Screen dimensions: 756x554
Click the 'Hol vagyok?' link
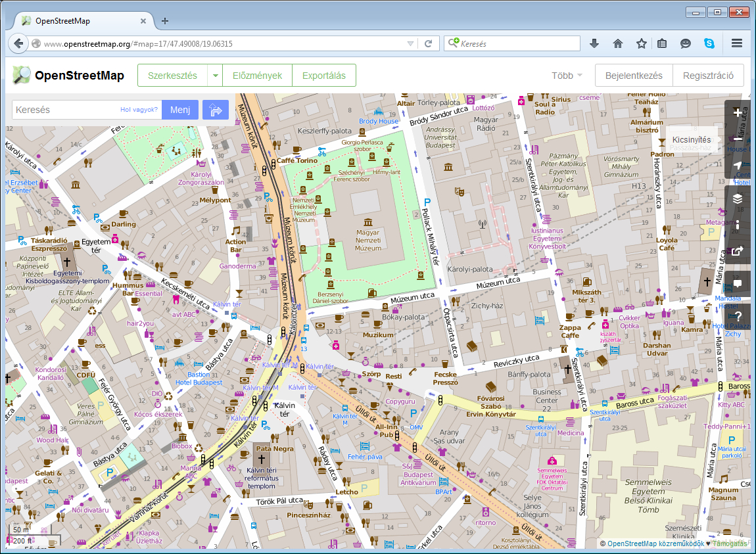point(139,110)
